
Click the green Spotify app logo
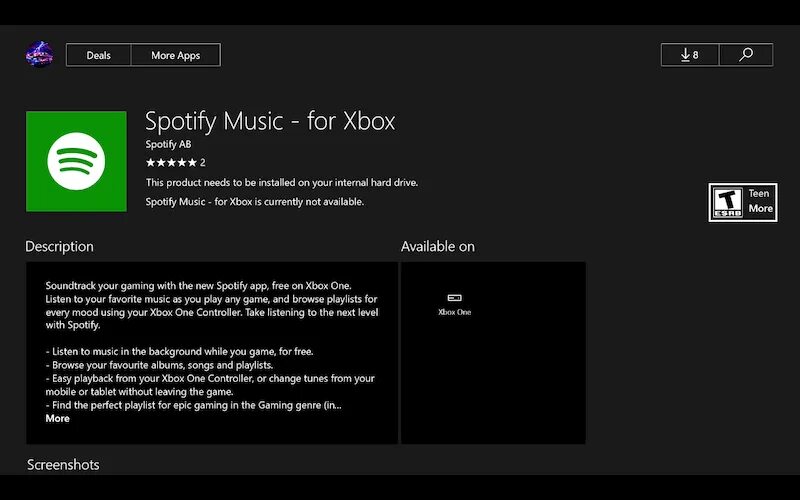coord(76,161)
